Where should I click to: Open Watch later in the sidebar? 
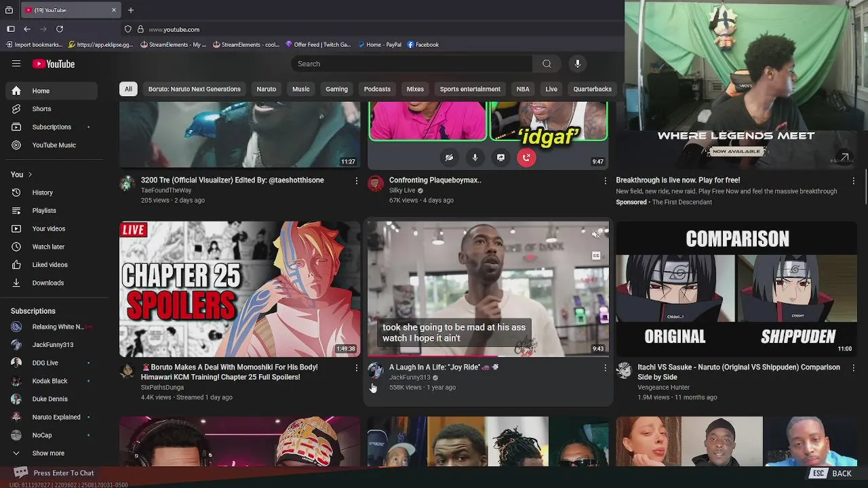(x=52, y=247)
